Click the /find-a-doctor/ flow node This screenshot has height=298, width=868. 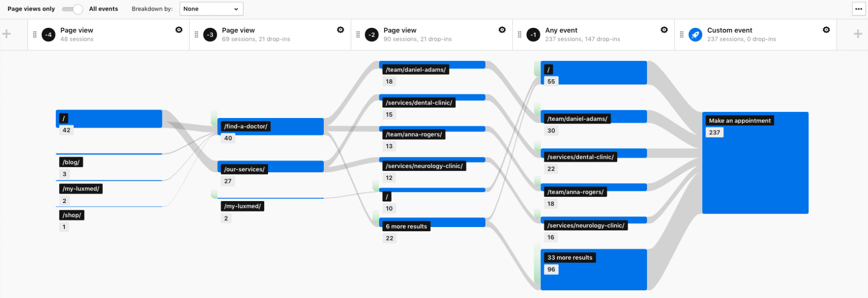click(x=270, y=126)
